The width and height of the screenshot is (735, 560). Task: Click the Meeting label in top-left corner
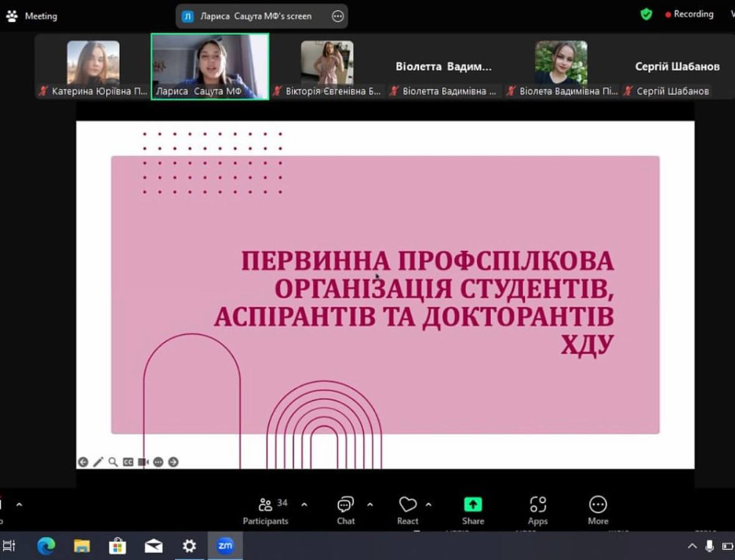point(41,16)
